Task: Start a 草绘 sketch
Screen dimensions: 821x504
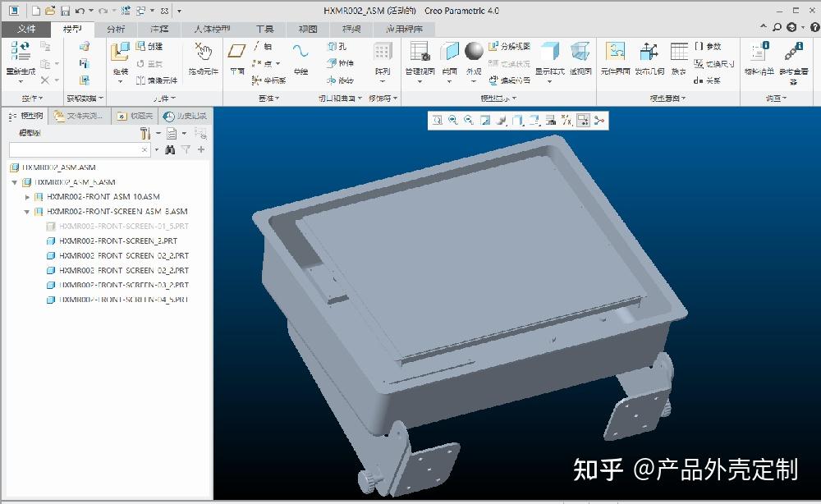Action: tap(300, 58)
